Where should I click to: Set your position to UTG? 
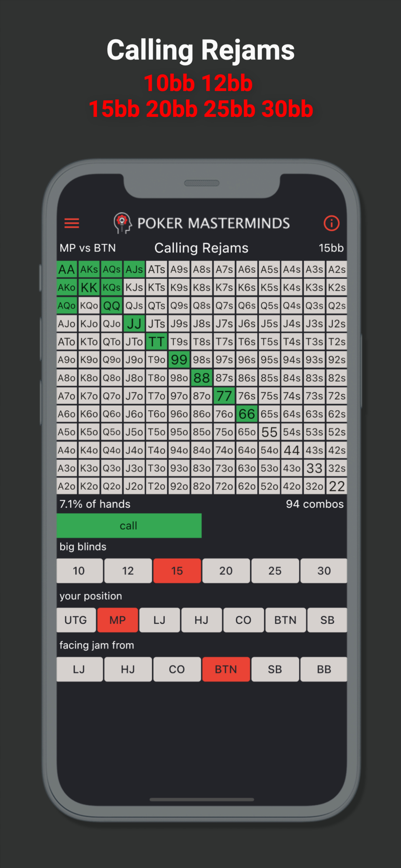click(x=76, y=620)
